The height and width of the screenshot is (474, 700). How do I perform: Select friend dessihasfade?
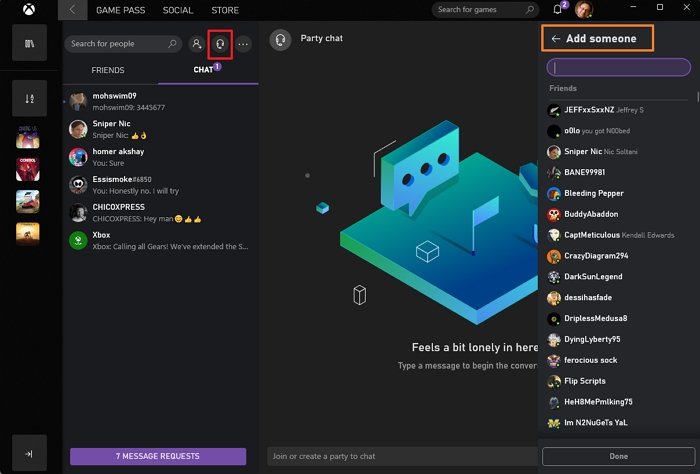click(618, 297)
